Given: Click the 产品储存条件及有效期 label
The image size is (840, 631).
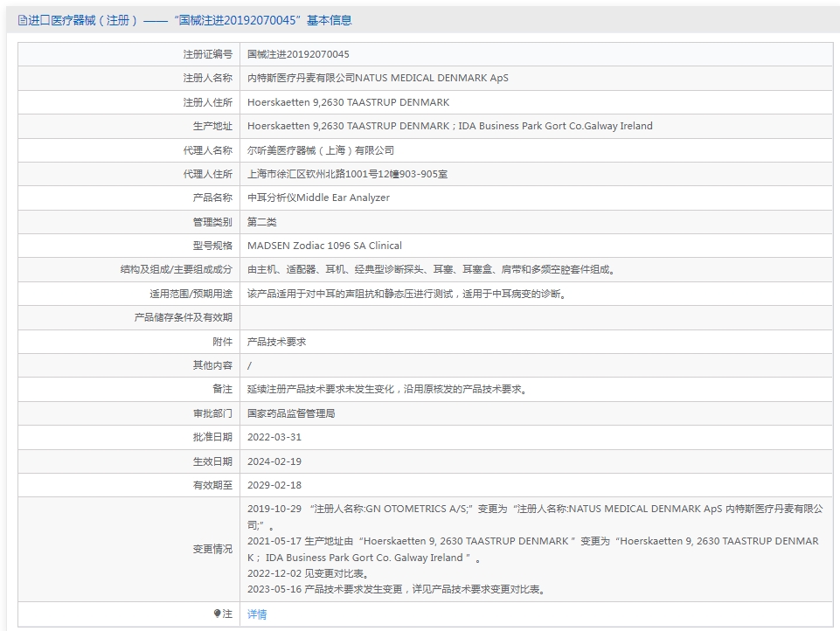Looking at the screenshot, I should [184, 317].
